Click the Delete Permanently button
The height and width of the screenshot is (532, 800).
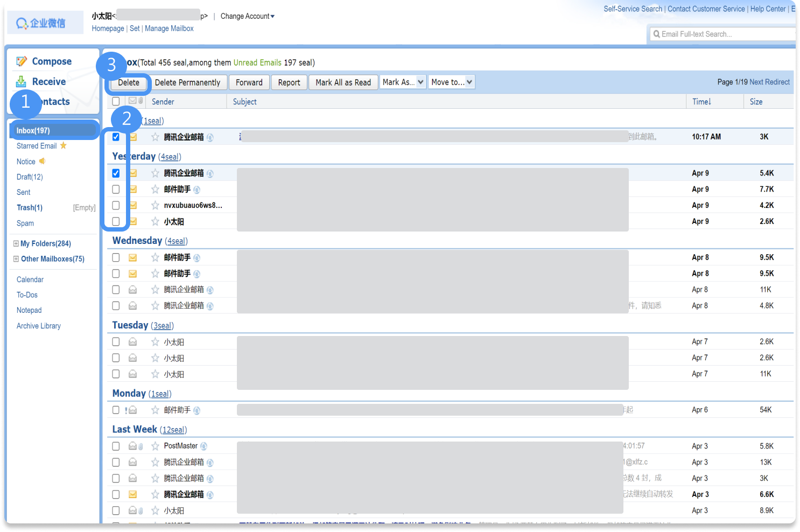tap(187, 82)
